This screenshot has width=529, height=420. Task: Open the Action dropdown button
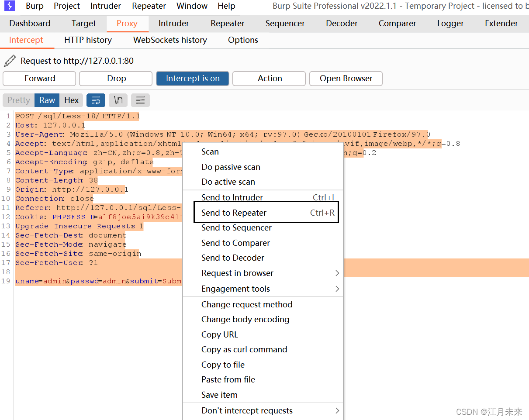(269, 79)
